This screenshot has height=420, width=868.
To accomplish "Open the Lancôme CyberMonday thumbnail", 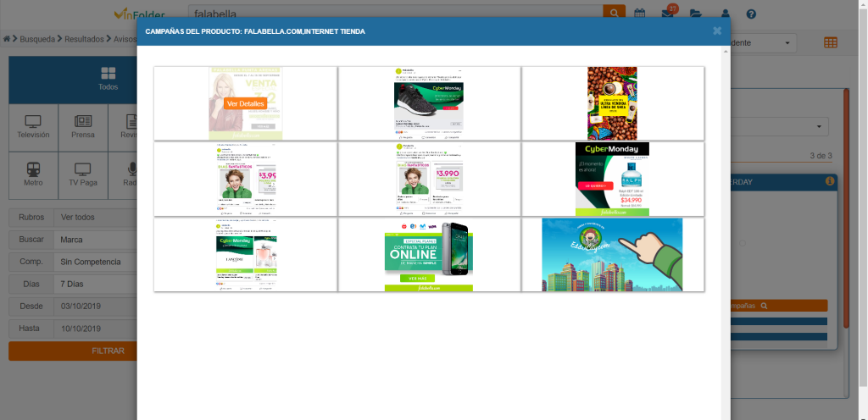I will click(x=245, y=255).
